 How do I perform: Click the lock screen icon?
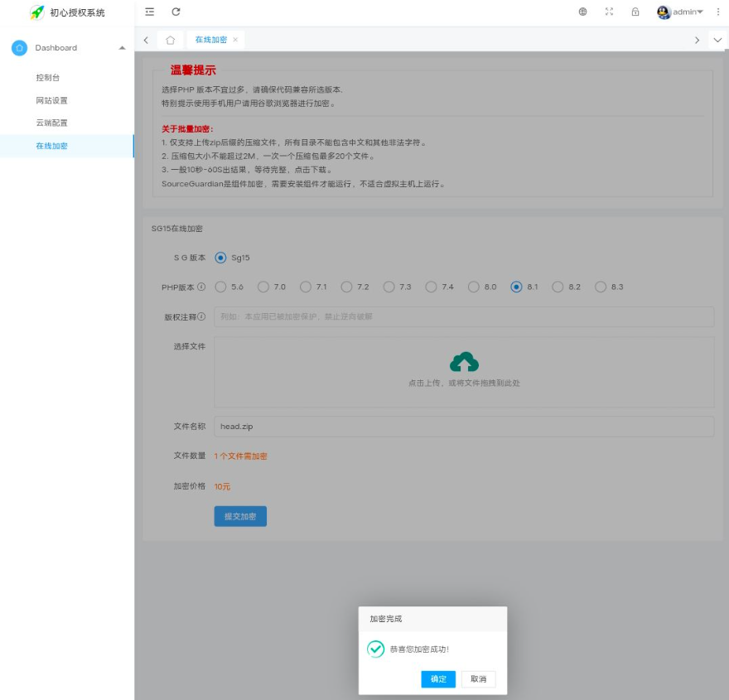[635, 12]
